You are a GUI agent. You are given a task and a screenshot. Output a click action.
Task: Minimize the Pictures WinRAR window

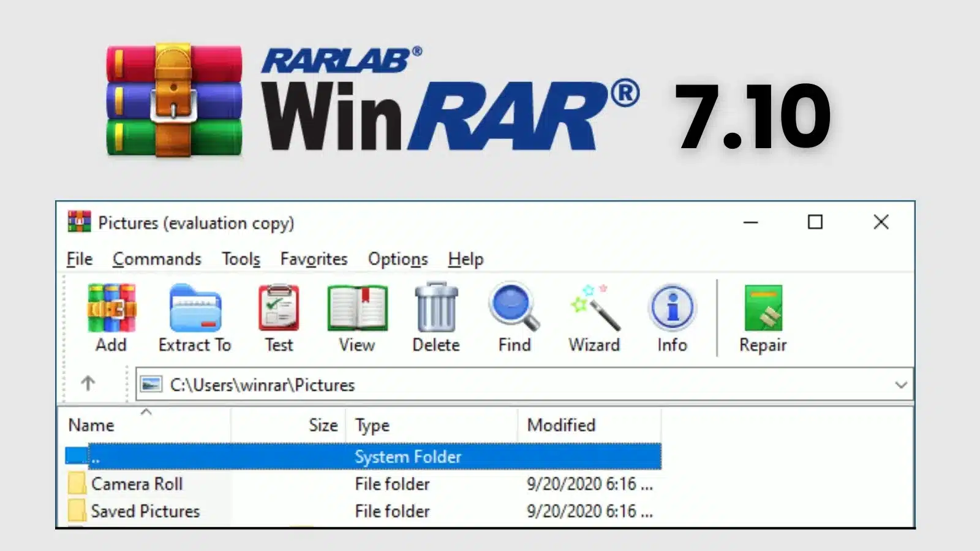coord(751,222)
